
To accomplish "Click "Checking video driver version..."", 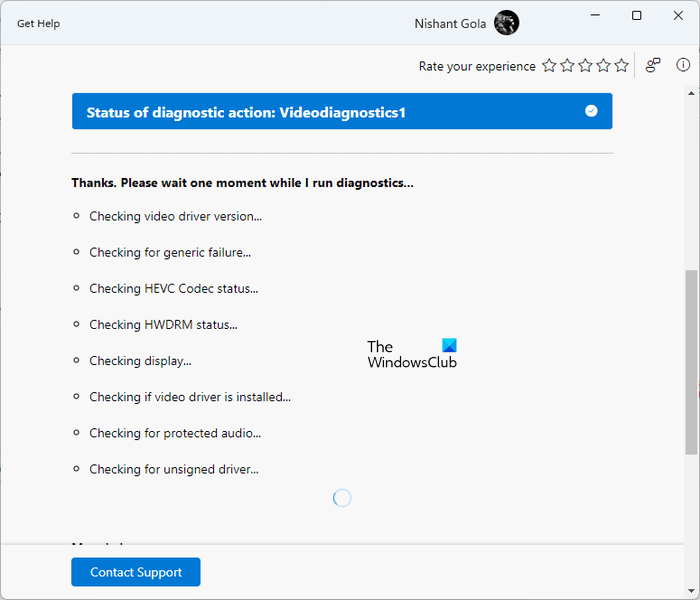I will pyautogui.click(x=175, y=217).
